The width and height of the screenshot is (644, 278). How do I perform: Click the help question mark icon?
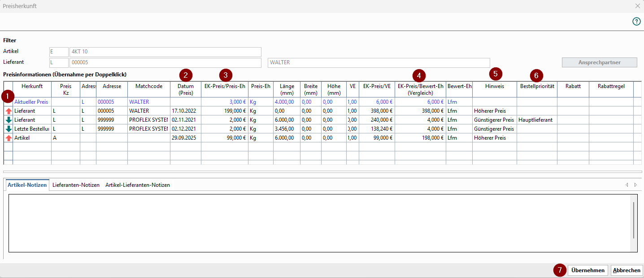pos(636,22)
